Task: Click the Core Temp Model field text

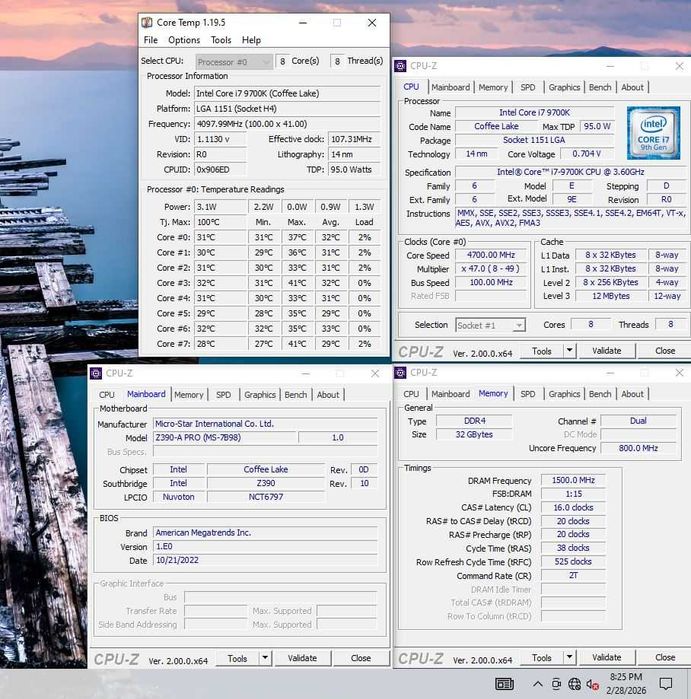Action: click(288, 94)
